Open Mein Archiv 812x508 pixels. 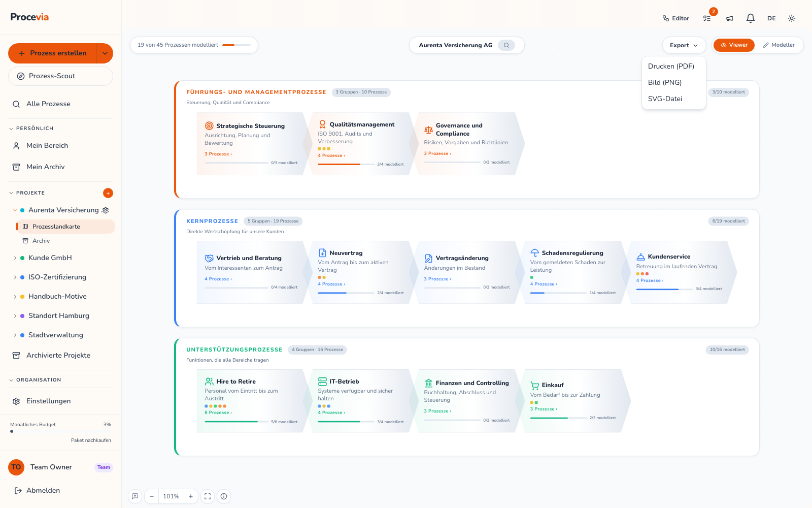coord(61,167)
